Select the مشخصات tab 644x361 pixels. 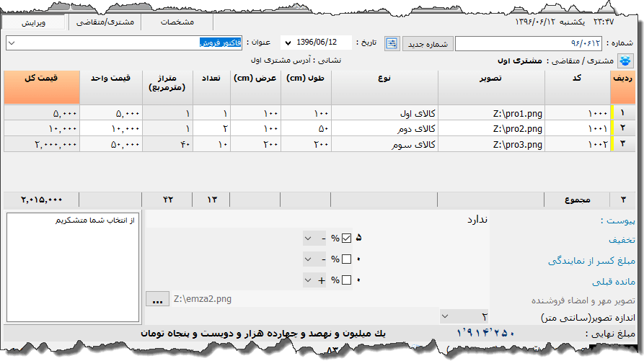[x=177, y=22]
